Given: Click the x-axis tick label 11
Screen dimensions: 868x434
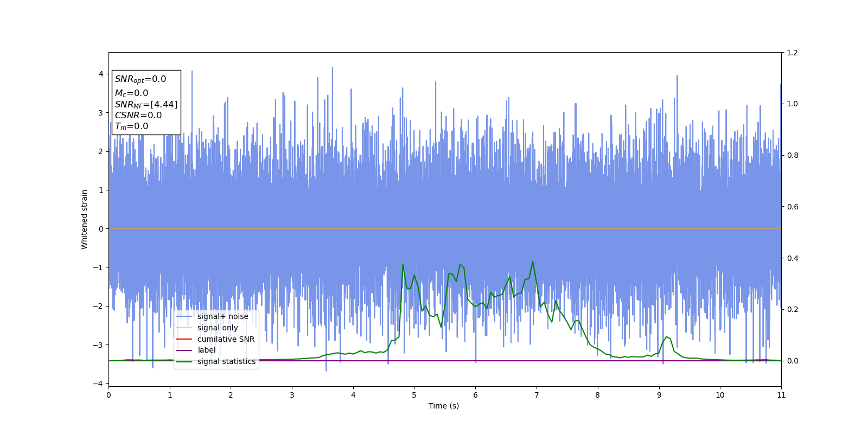Looking at the screenshot, I should pos(781,395).
